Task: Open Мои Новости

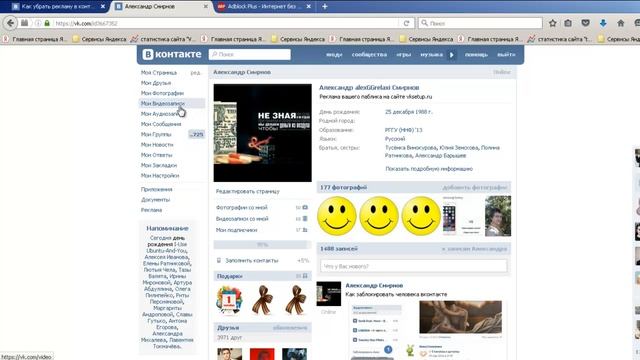Action: tap(157, 144)
